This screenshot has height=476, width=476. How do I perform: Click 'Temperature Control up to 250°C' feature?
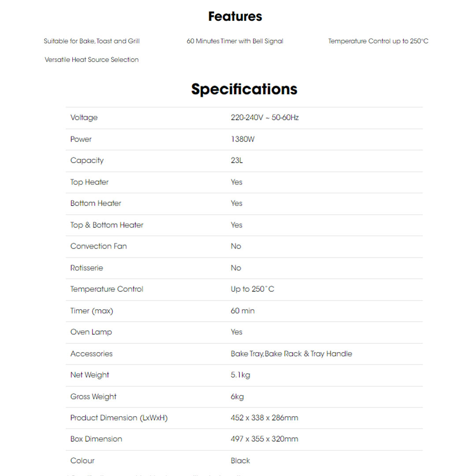coord(378,41)
